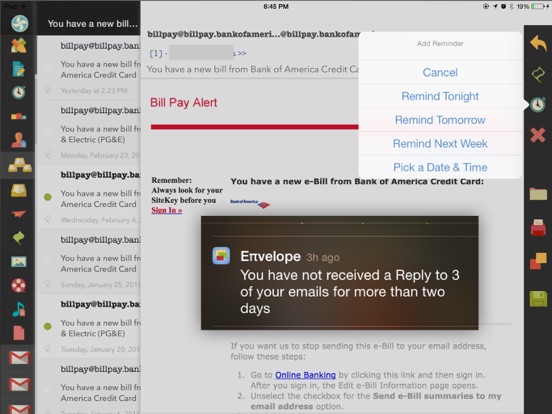Tap the Bill Pay Alert heading
This screenshot has height=414, width=552.
[183, 102]
